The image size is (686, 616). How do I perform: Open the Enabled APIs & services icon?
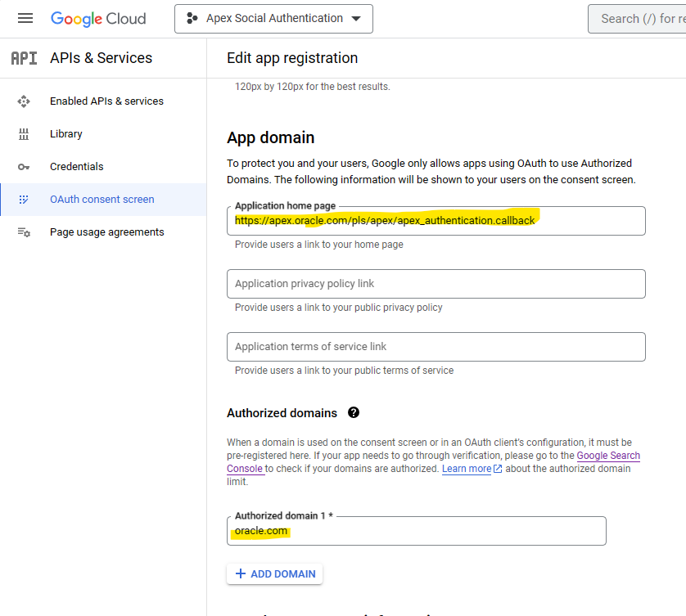25,101
